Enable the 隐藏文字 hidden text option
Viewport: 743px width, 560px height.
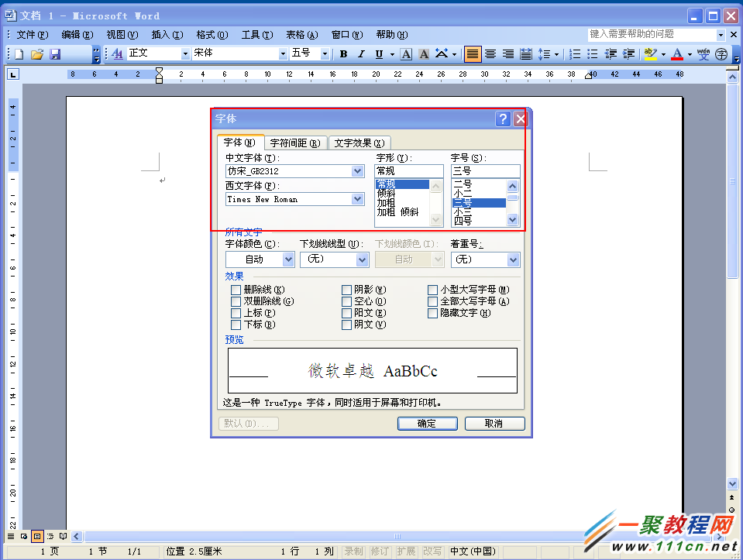coord(432,313)
